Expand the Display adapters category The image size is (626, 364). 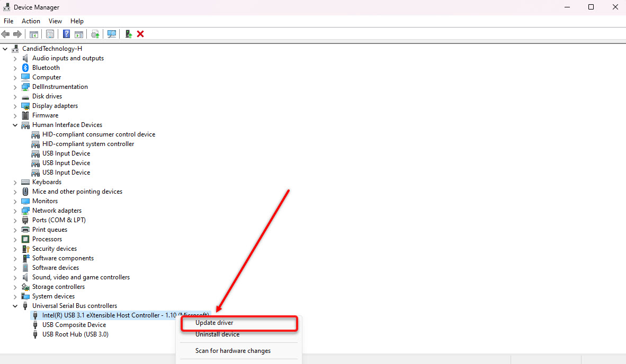point(15,105)
